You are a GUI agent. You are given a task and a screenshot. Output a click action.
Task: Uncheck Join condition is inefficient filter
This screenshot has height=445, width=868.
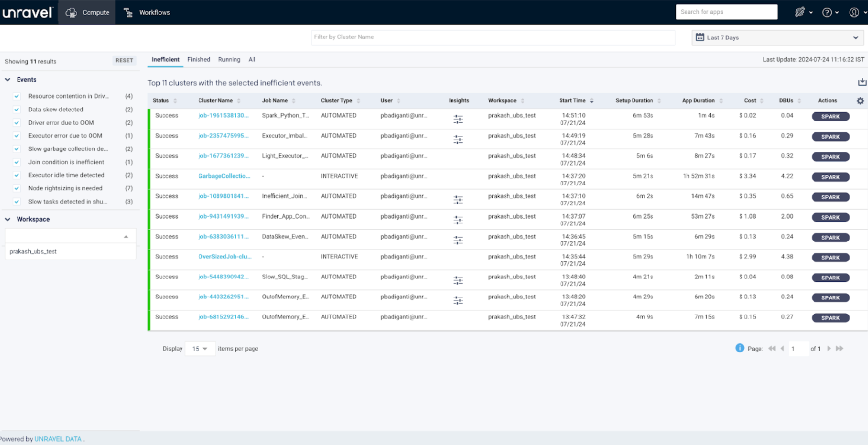[x=17, y=162]
